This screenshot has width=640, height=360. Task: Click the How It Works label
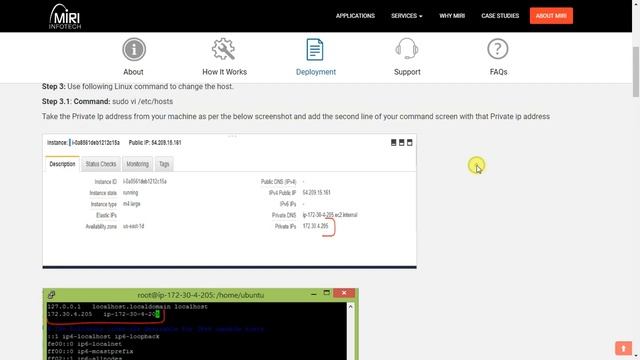(224, 72)
